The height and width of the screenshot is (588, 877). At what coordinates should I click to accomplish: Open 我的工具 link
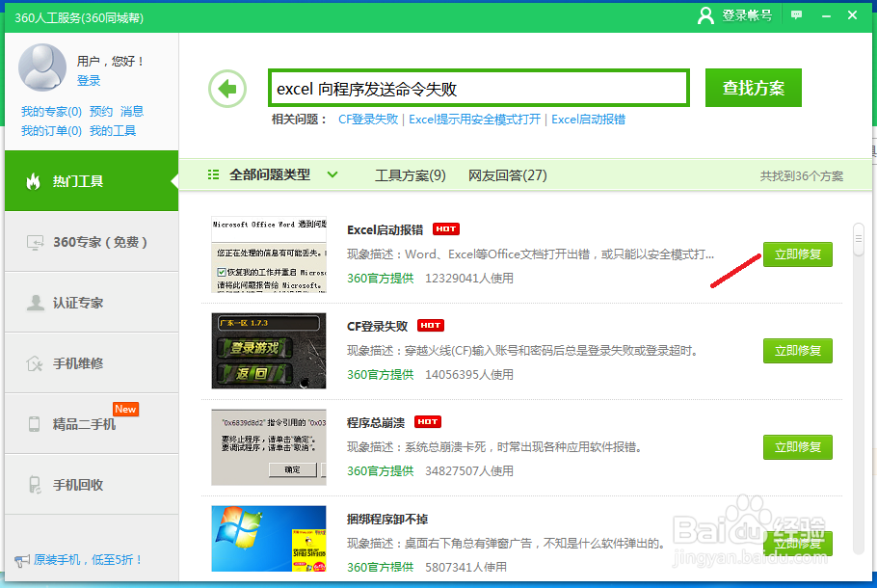[x=113, y=131]
